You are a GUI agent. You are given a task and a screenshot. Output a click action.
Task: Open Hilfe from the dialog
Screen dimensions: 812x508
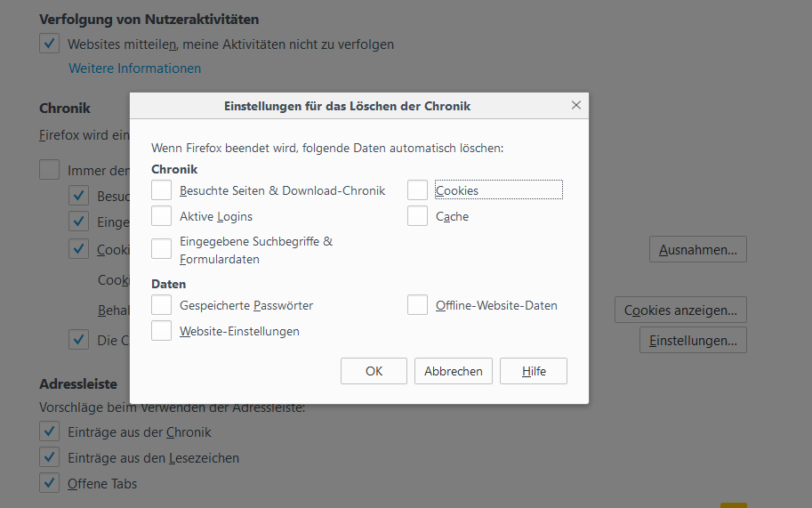[534, 371]
